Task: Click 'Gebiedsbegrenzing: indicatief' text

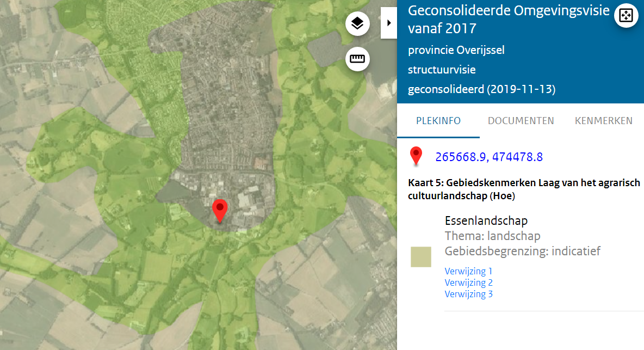Action: click(x=522, y=251)
